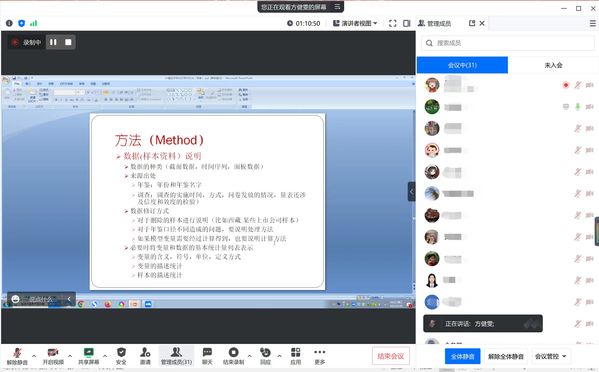Open the 会议管控 dropdown
The height and width of the screenshot is (372, 599).
(x=550, y=356)
